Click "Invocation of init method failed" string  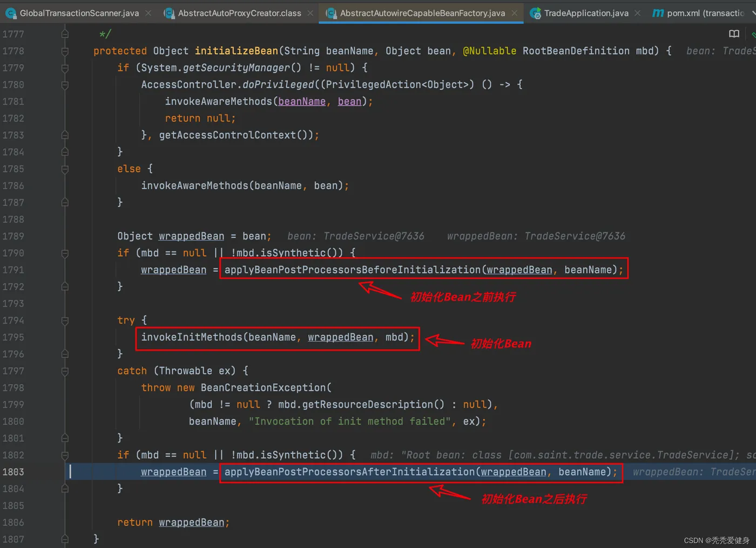click(349, 421)
